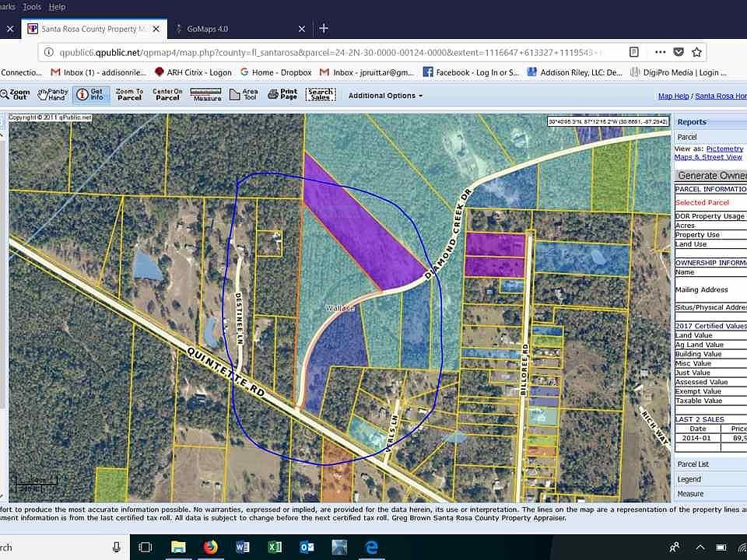This screenshot has height=560, width=747.
Task: Open Addison Riley, LLC bookmark
Action: coord(575,72)
